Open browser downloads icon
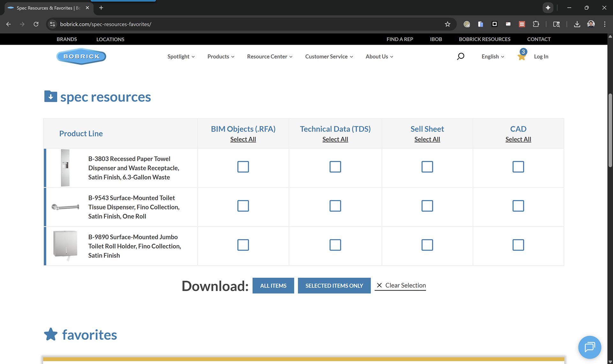613x364 pixels. [x=577, y=24]
